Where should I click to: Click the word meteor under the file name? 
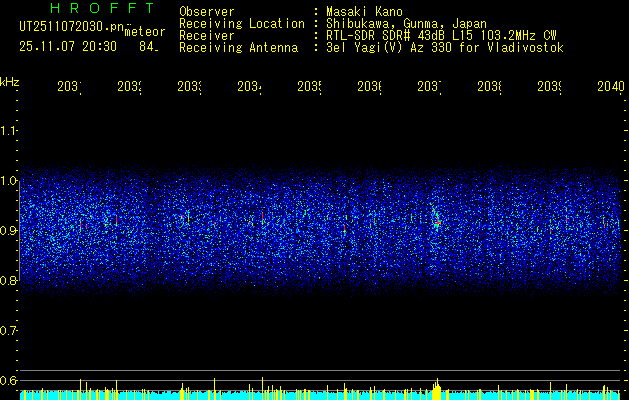(x=145, y=32)
